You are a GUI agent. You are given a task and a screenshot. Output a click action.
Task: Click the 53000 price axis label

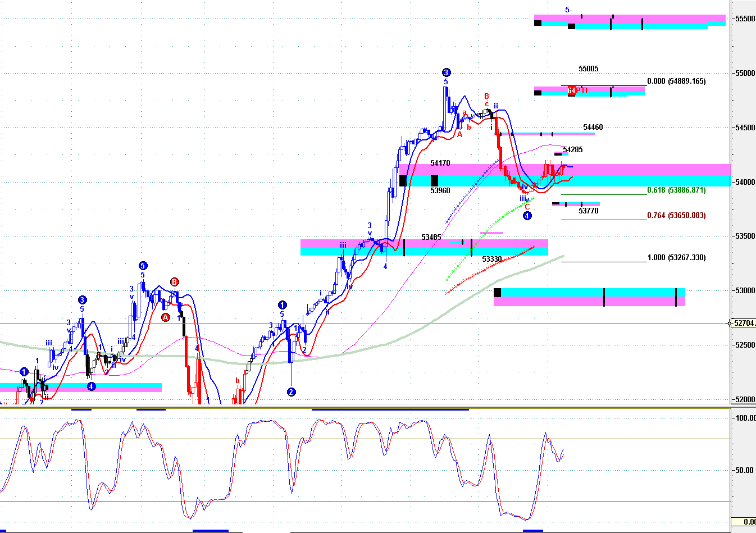pyautogui.click(x=745, y=290)
